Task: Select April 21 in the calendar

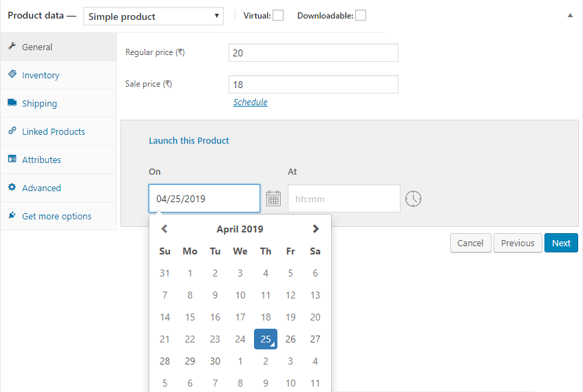Action: pyautogui.click(x=165, y=339)
